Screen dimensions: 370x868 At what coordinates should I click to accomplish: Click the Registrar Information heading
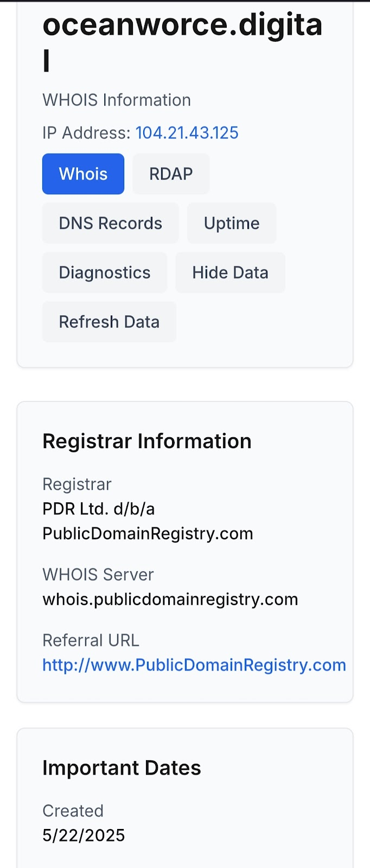(147, 441)
